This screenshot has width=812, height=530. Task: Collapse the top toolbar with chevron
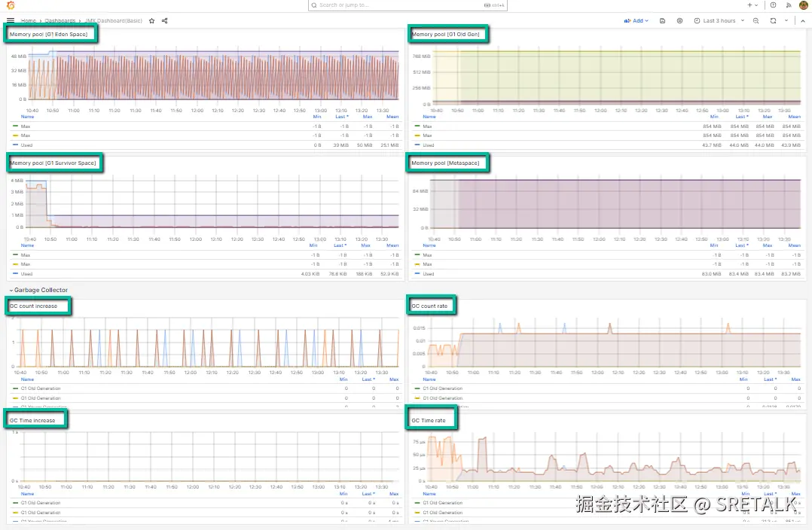click(x=803, y=21)
